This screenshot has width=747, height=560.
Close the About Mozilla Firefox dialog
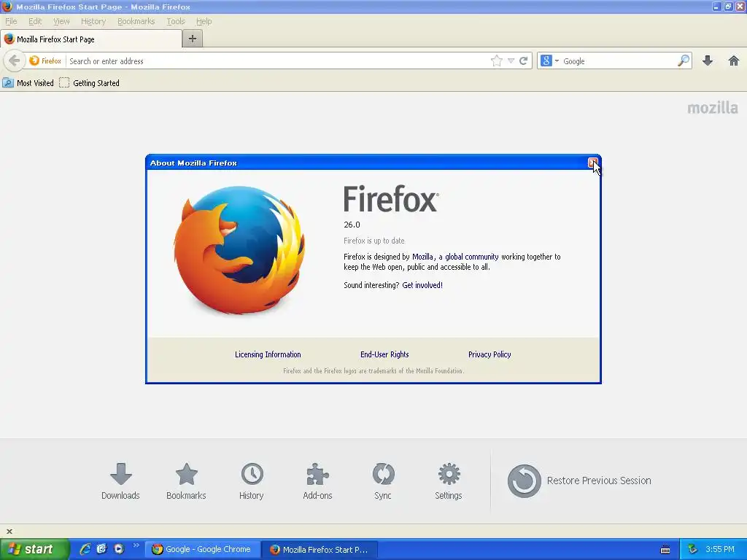(x=592, y=163)
